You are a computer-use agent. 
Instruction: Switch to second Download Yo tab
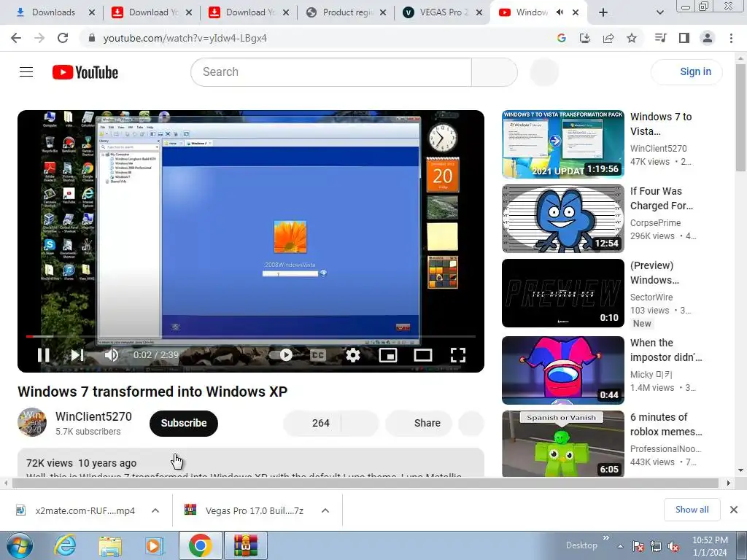coord(250,12)
